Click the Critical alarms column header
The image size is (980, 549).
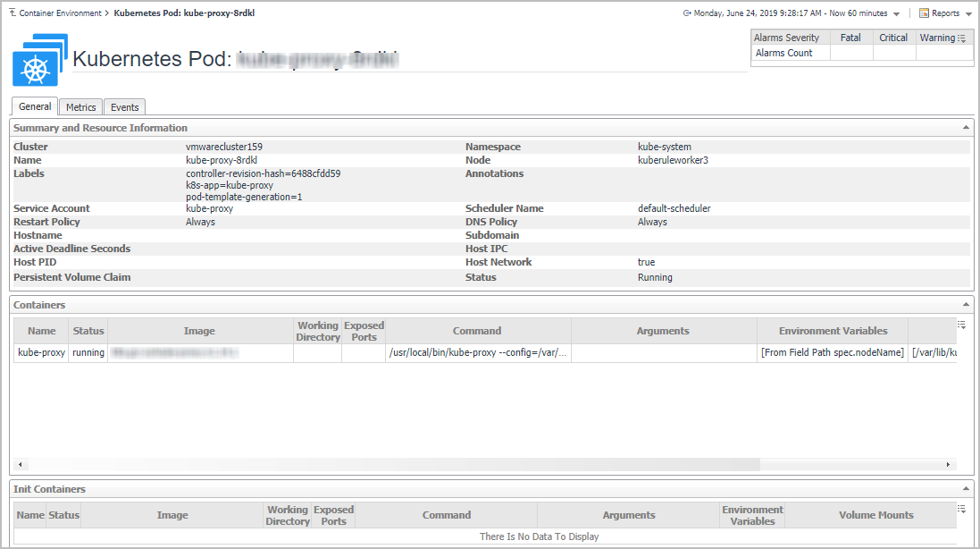893,38
